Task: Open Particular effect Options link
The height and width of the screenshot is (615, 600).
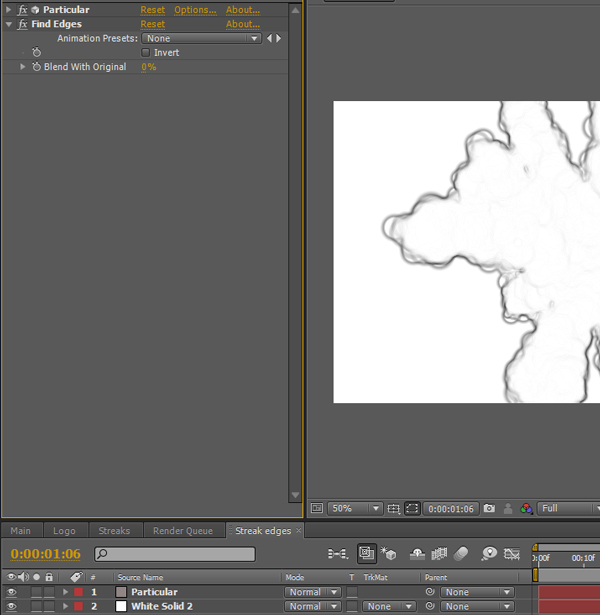Action: (x=195, y=10)
